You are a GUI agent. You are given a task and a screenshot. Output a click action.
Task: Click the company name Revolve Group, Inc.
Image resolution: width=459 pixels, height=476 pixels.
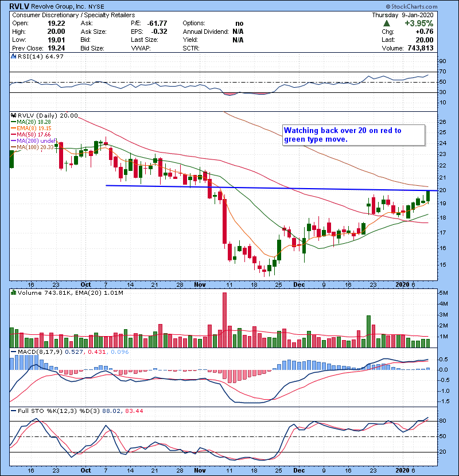point(59,6)
